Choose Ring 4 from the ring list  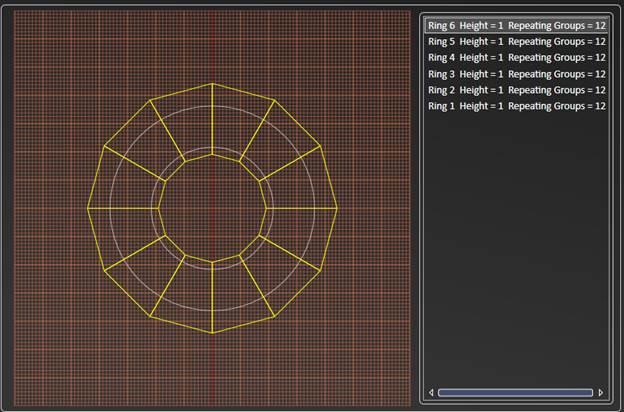516,58
